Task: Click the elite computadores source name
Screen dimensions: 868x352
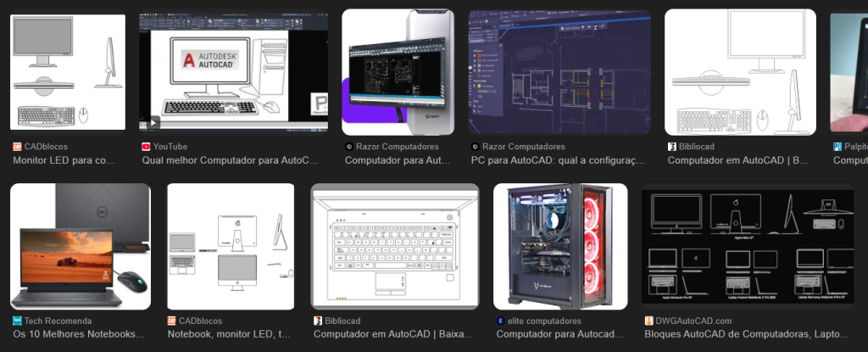Action: coord(545,321)
